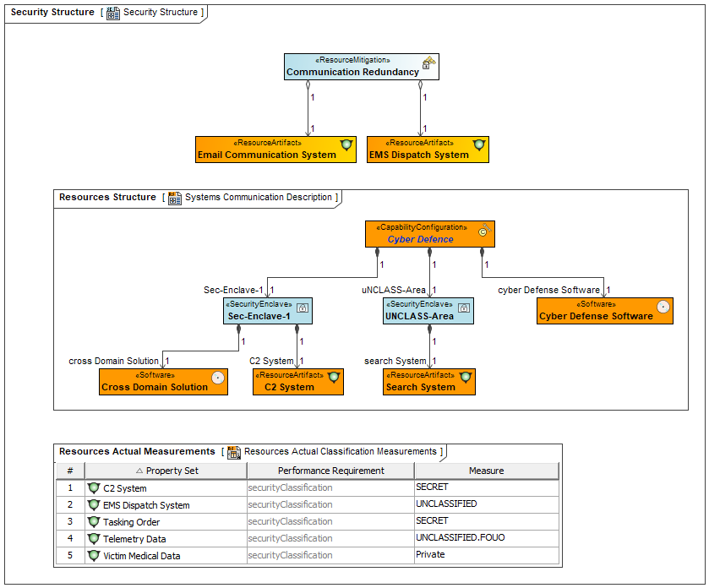The height and width of the screenshot is (588, 709).
Task: Select Victim Medical Data property set cell
Action: pos(166,555)
